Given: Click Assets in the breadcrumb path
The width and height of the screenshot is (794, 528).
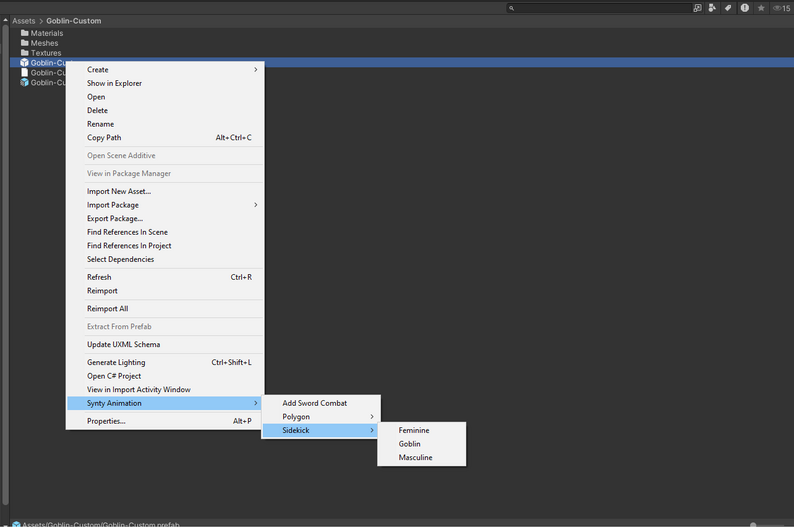Looking at the screenshot, I should click(x=24, y=21).
